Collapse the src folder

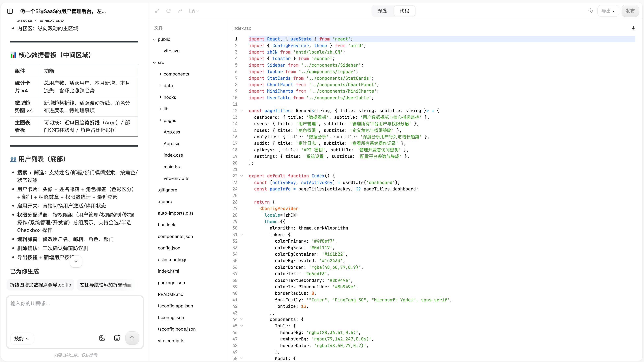pyautogui.click(x=154, y=63)
